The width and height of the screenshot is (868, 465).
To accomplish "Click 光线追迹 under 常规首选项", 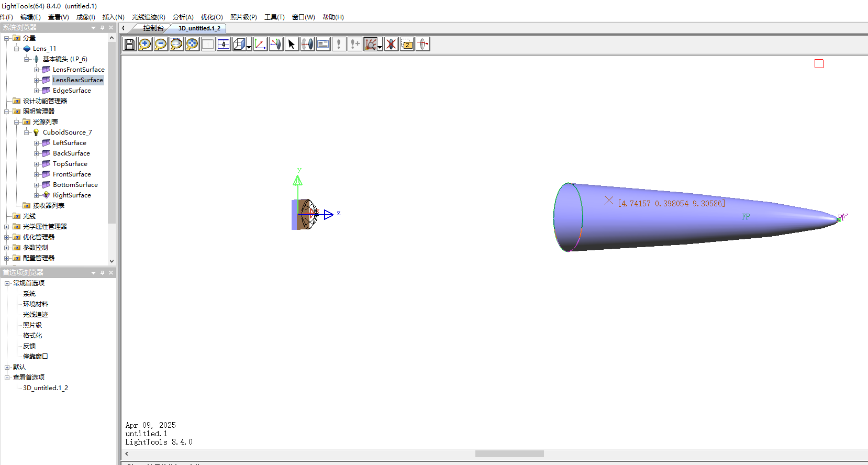I will click(x=36, y=315).
